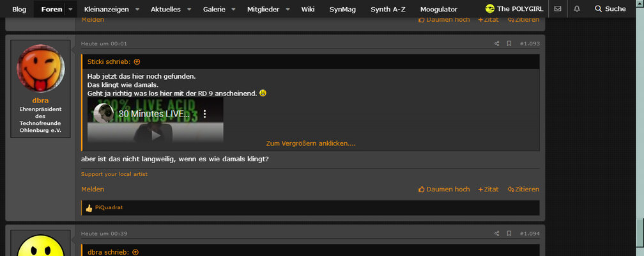Bookmark post #1.094
Viewport: 644px width, 256px height.
click(x=509, y=234)
